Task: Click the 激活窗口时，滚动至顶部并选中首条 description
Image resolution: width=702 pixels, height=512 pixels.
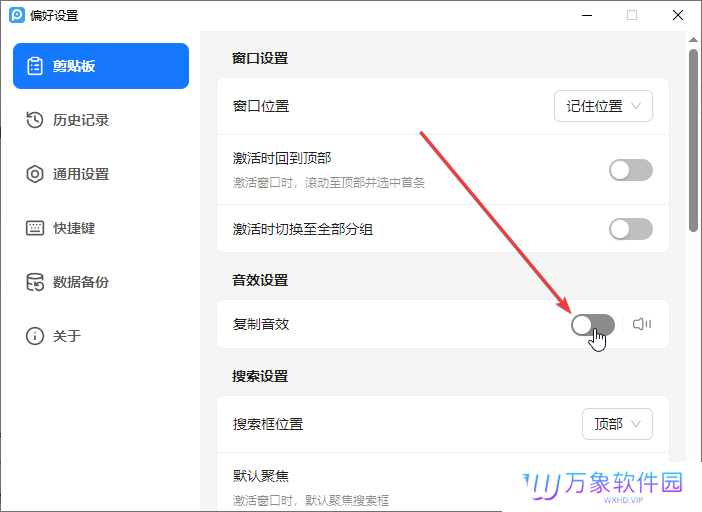Action: coord(329,183)
